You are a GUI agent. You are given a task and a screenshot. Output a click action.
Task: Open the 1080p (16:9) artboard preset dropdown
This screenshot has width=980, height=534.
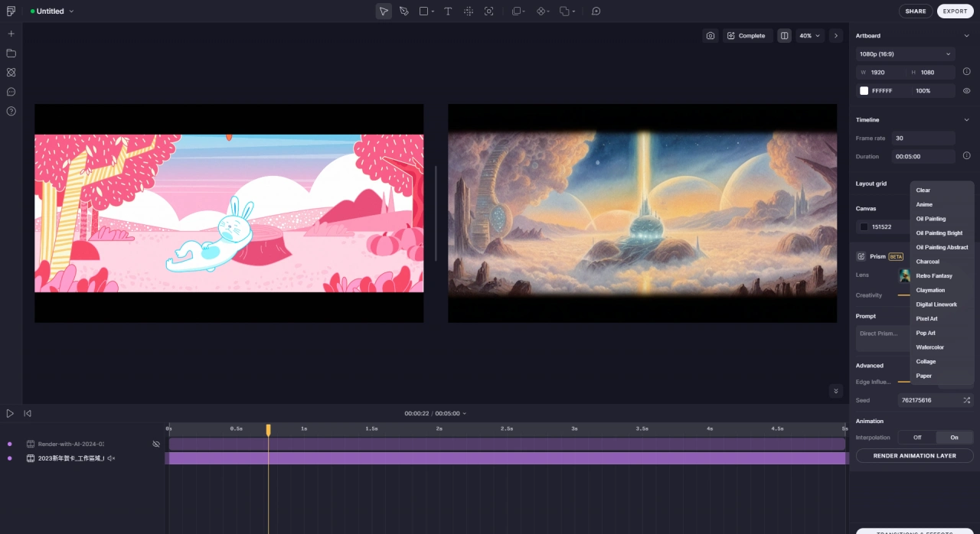pyautogui.click(x=905, y=54)
